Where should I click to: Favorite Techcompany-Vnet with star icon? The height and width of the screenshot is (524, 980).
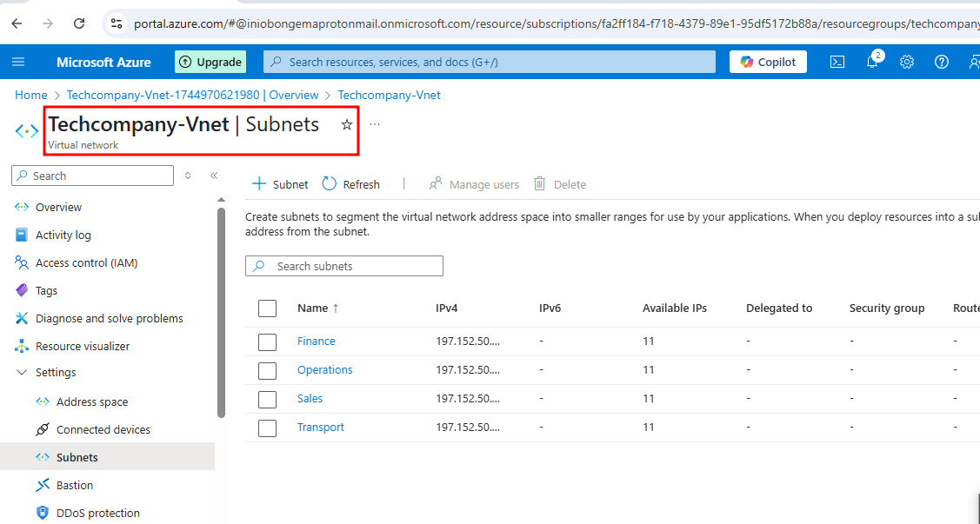347,125
